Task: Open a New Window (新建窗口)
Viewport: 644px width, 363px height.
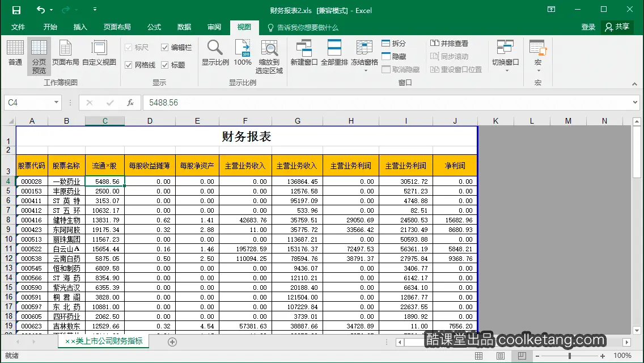Action: (x=304, y=53)
